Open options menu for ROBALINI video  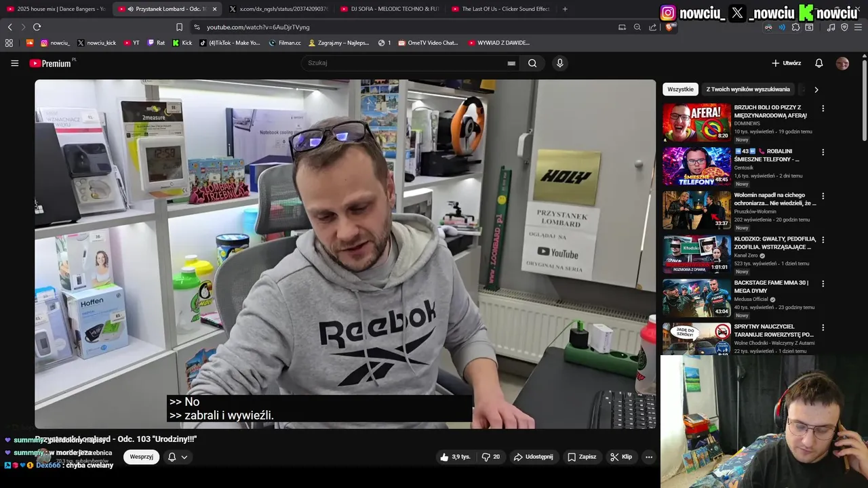[x=823, y=152]
